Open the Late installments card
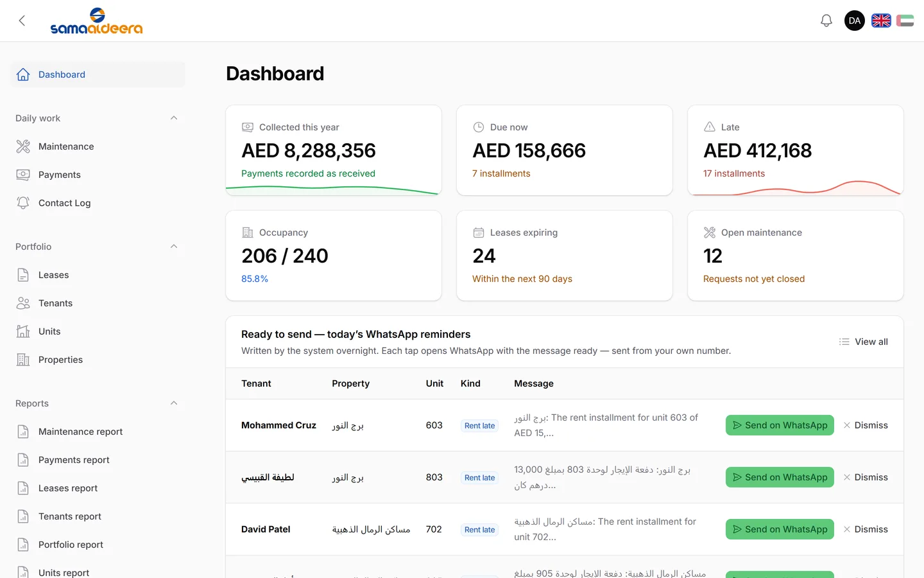The image size is (924, 578). coord(796,150)
